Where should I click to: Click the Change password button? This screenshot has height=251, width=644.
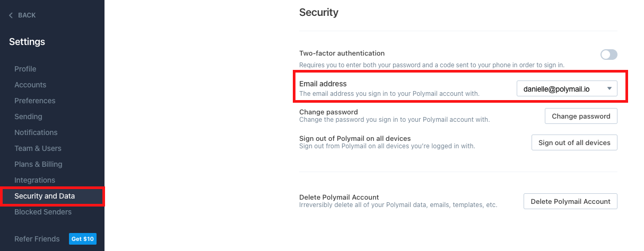tap(581, 116)
